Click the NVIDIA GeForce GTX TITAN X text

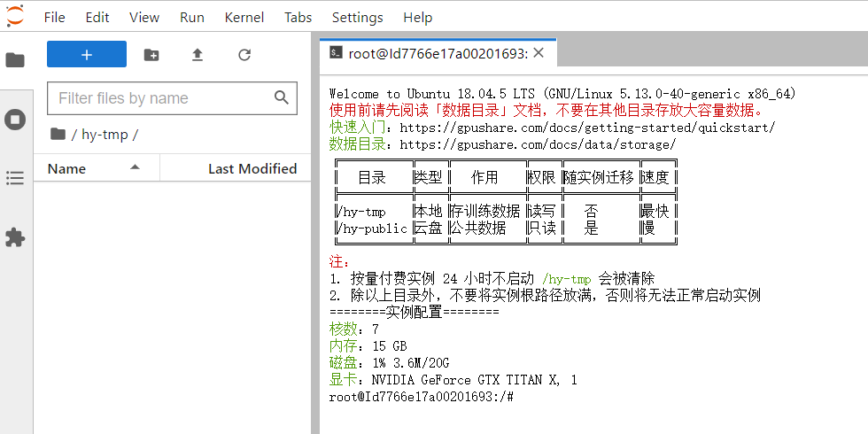[466, 380]
